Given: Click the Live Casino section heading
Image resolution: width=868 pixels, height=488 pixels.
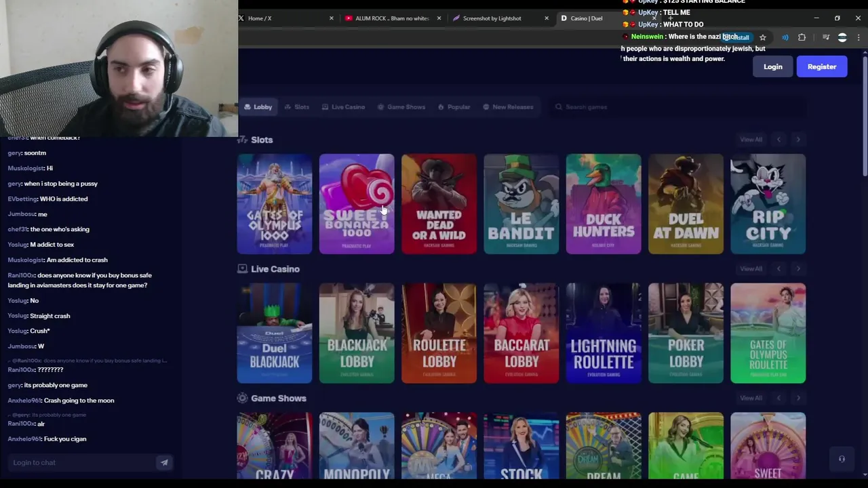Looking at the screenshot, I should pos(275,269).
